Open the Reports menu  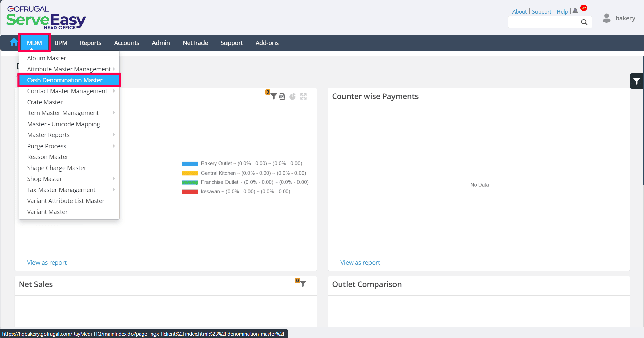91,43
